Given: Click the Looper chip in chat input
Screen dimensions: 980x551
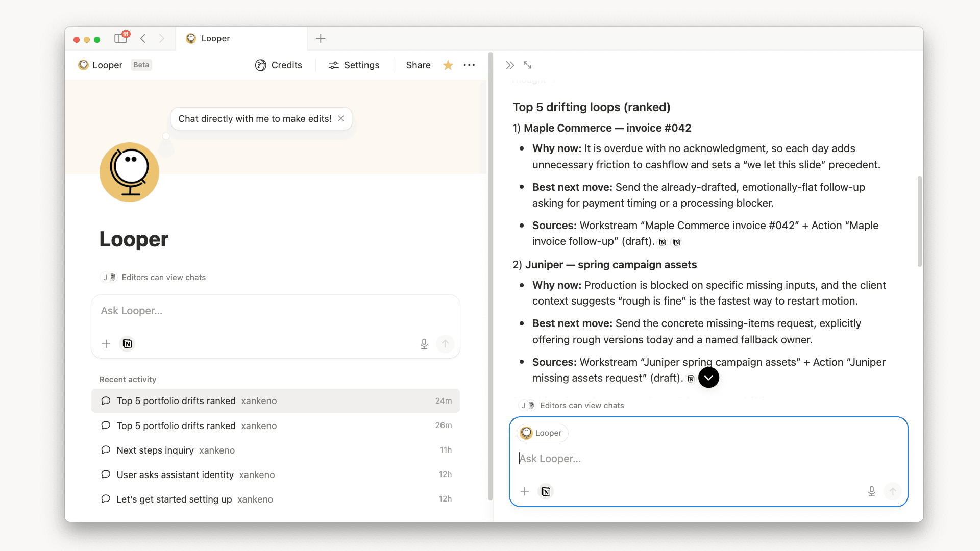Looking at the screenshot, I should pyautogui.click(x=542, y=433).
